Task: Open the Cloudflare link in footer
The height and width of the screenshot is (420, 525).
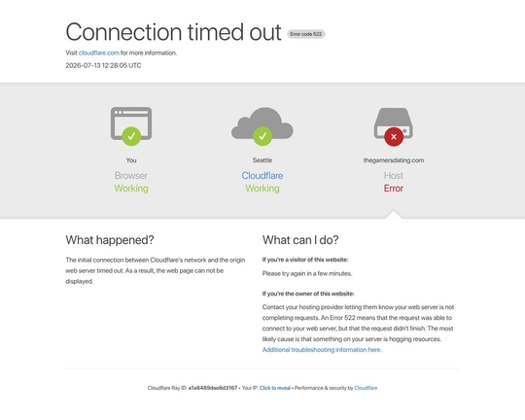Action: (x=366, y=388)
